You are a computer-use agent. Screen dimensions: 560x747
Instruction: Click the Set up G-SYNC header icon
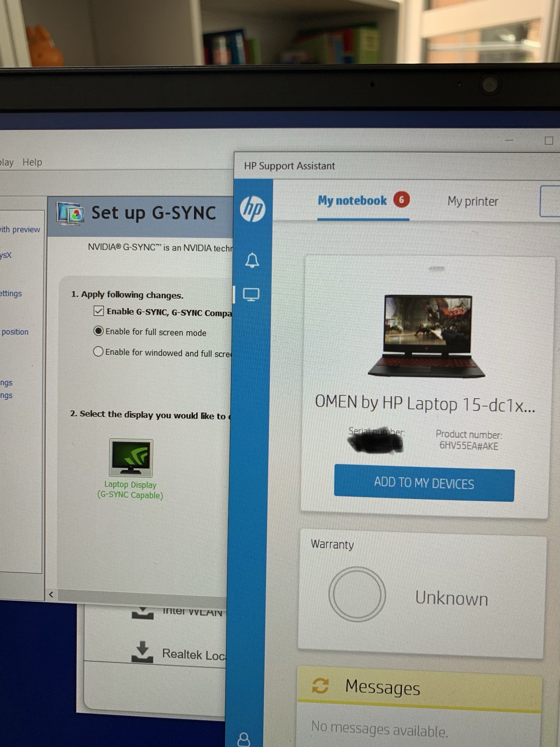pos(71,214)
